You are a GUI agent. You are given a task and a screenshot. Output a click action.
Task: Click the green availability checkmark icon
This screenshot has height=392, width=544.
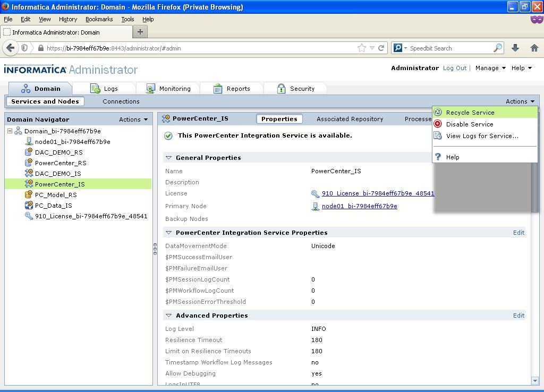coord(168,135)
